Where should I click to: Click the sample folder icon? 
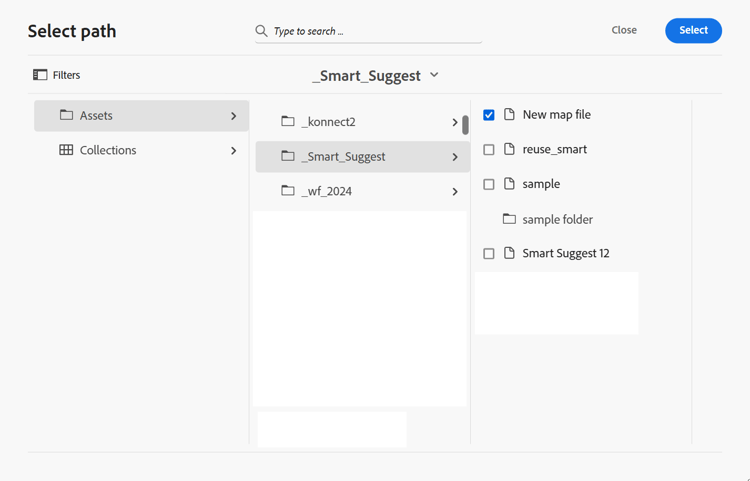pyautogui.click(x=509, y=219)
